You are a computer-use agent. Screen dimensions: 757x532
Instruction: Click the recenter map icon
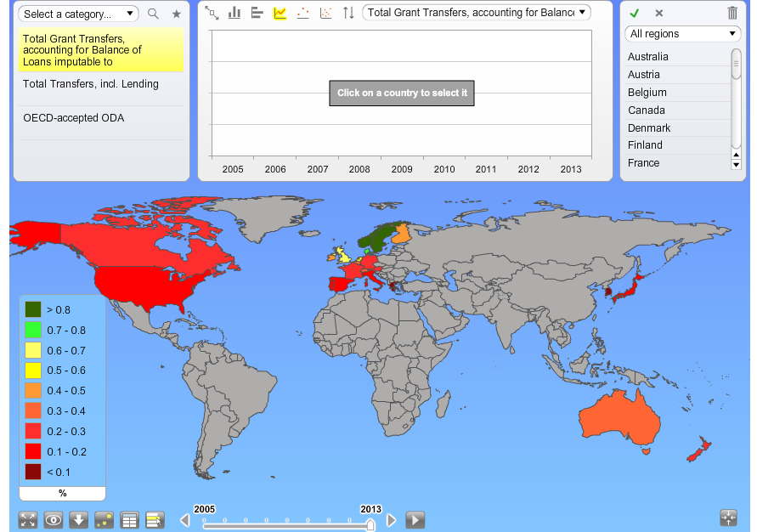click(728, 518)
